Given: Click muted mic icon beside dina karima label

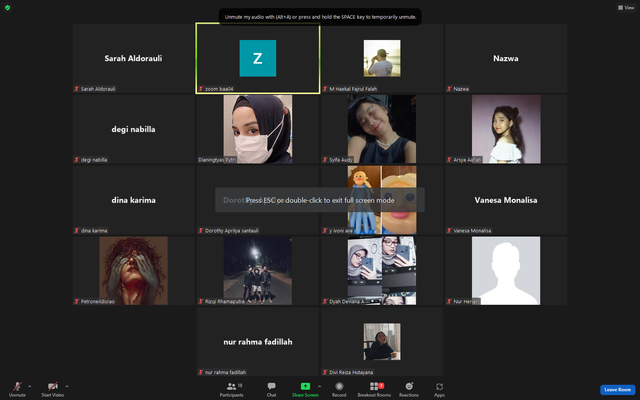Looking at the screenshot, I should [76, 231].
